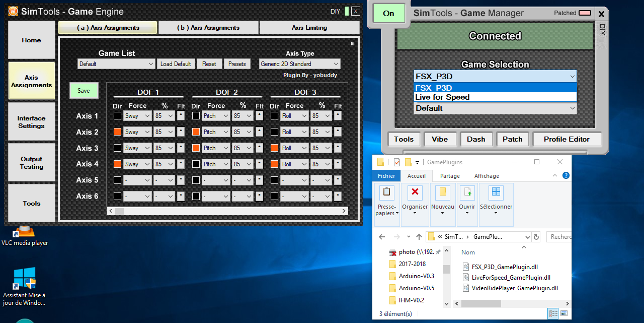Expand the Axis Type dropdown
Image resolution: width=644 pixels, height=323 pixels.
tap(300, 64)
